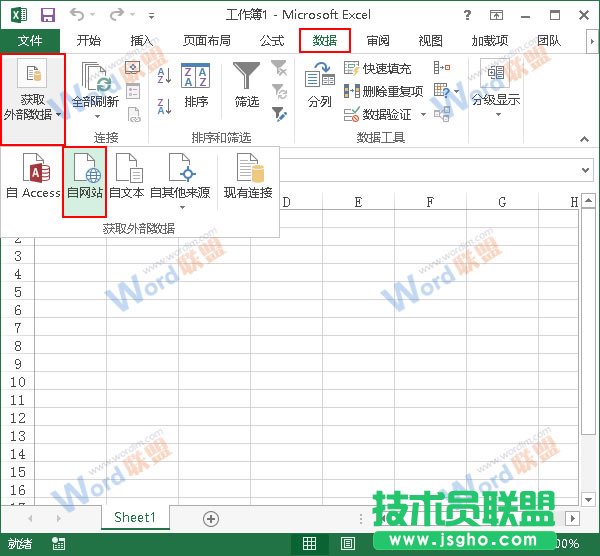Add a new sheet
Screen dimensions: 600x556
211,519
